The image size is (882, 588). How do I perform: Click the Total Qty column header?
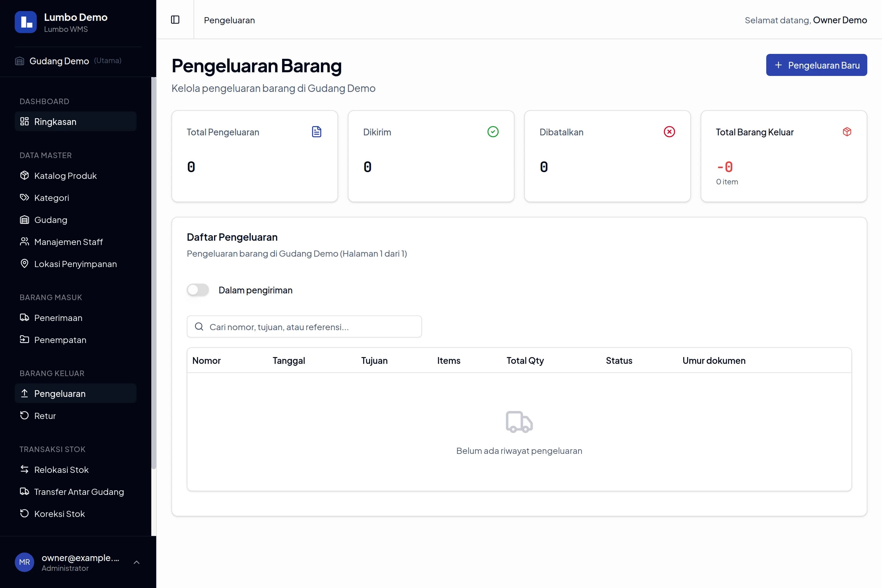pyautogui.click(x=525, y=360)
